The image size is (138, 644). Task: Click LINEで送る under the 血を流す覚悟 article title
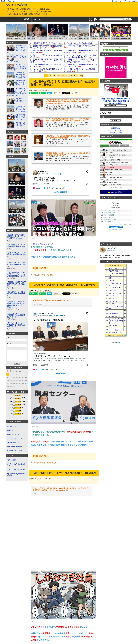coord(34,93)
